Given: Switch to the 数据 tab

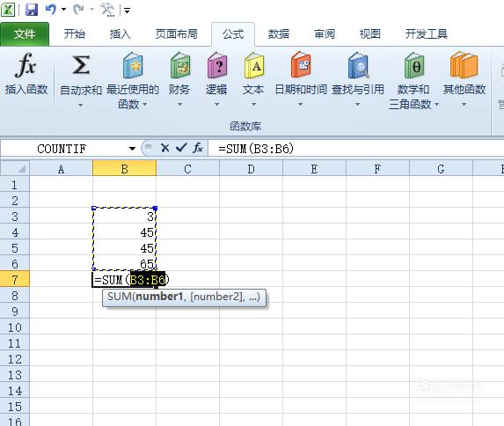Looking at the screenshot, I should (x=279, y=33).
